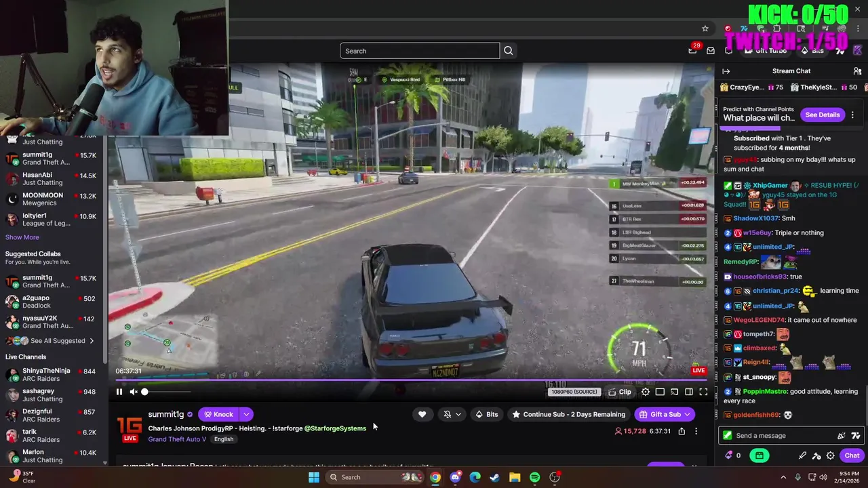Open Spotify from the taskbar

(x=534, y=477)
